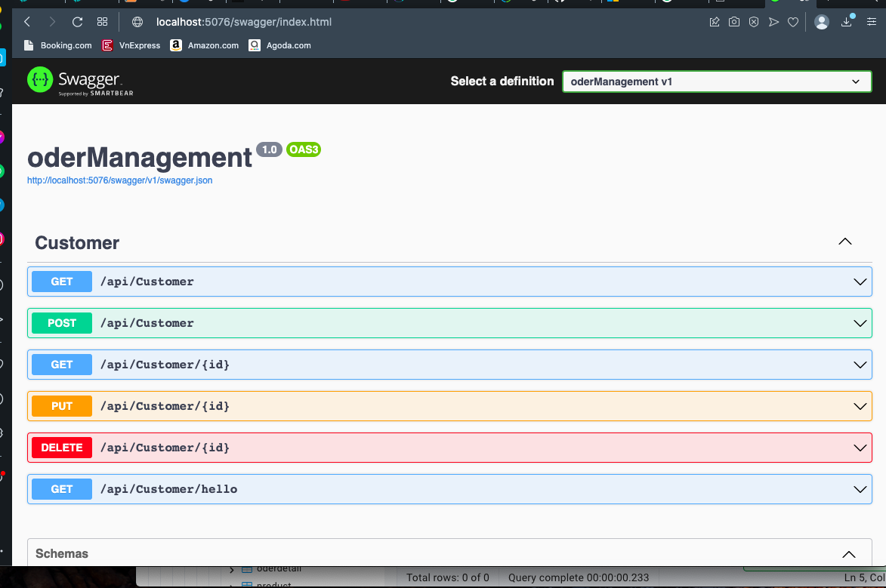
Task: Reload the Swagger page
Action: click(x=77, y=22)
